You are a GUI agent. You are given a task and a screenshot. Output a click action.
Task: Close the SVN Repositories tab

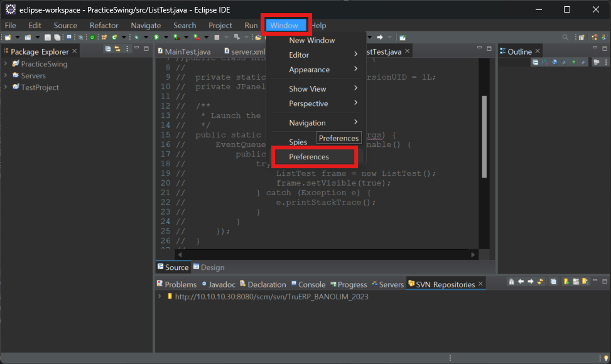pos(480,284)
